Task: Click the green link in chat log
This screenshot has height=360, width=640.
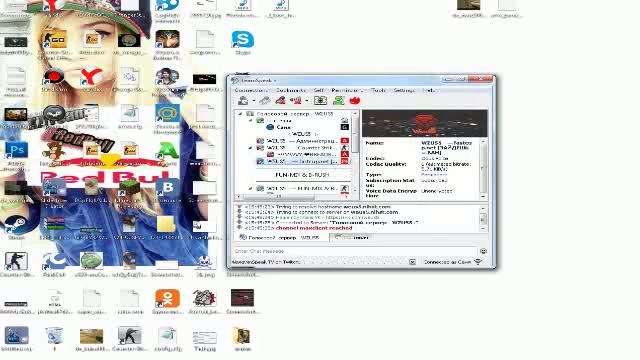Action: click(328, 218)
